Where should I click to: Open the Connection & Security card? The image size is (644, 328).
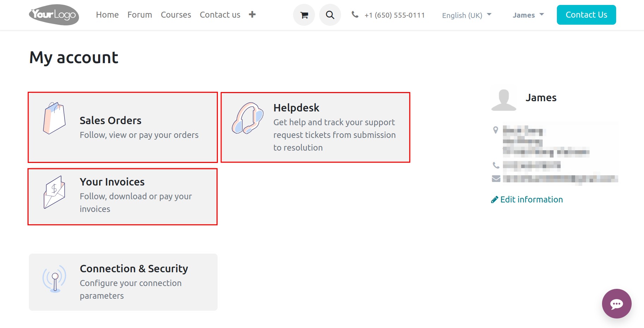coord(123,282)
